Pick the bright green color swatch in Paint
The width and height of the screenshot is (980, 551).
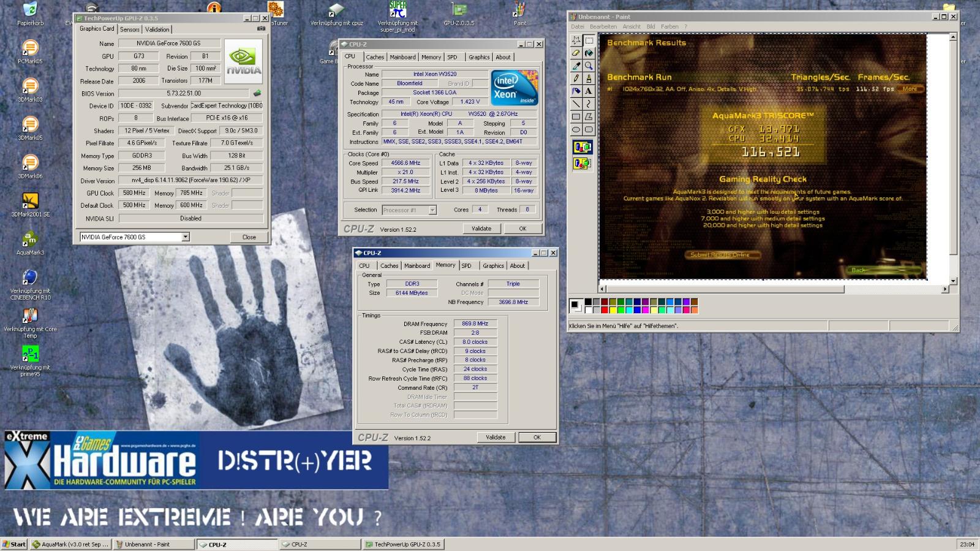[621, 310]
